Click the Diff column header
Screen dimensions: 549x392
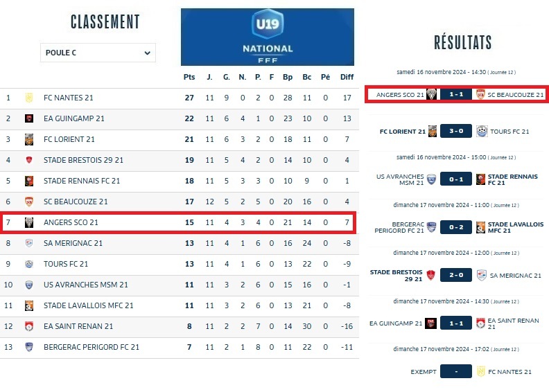coord(347,77)
